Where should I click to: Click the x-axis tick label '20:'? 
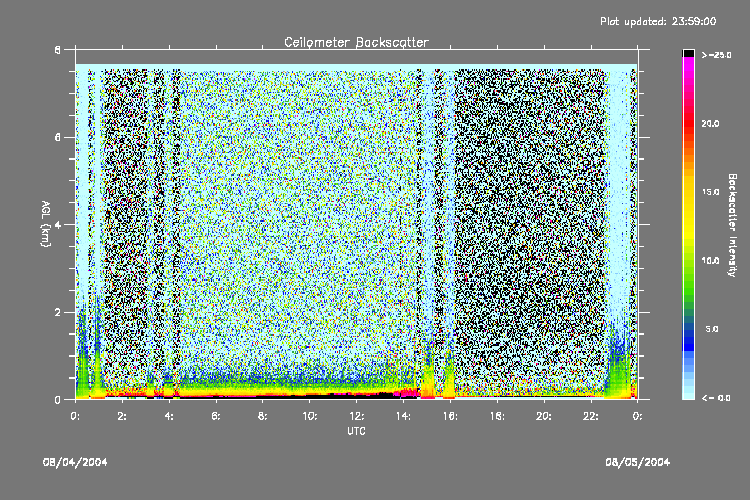pyautogui.click(x=544, y=416)
